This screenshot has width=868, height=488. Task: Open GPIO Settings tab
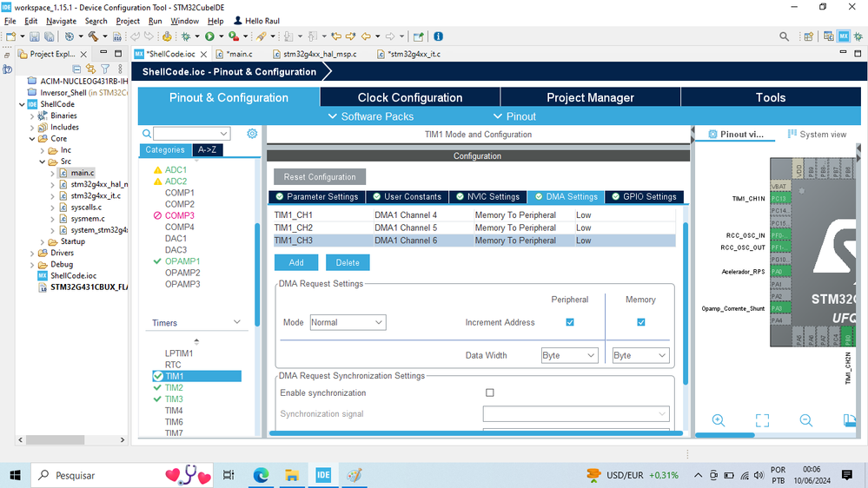[x=644, y=197]
